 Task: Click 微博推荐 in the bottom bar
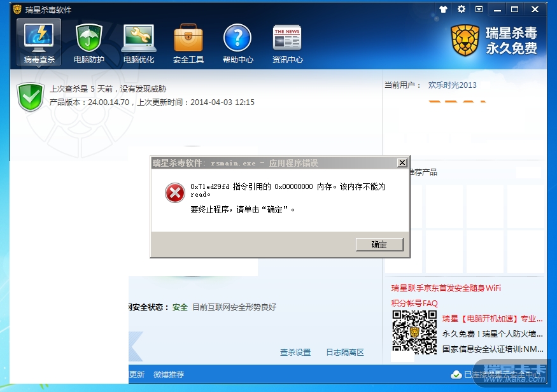coord(169,375)
